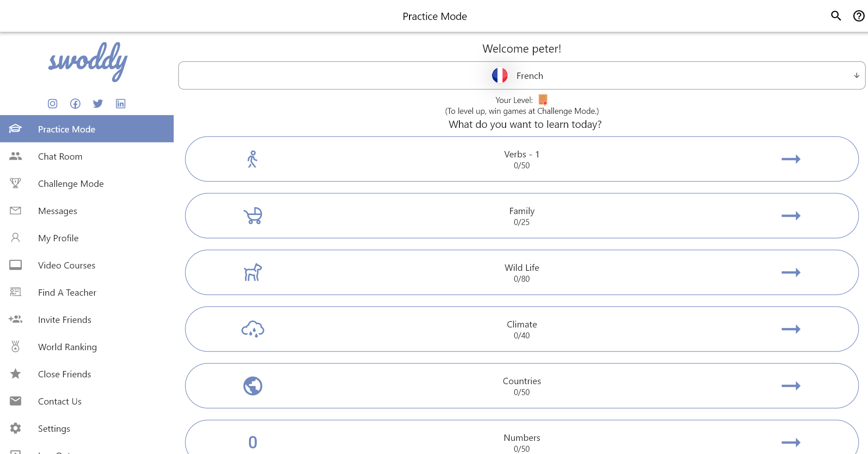Image resolution: width=868 pixels, height=454 pixels.
Task: Click the search magnifier icon
Action: [x=836, y=16]
